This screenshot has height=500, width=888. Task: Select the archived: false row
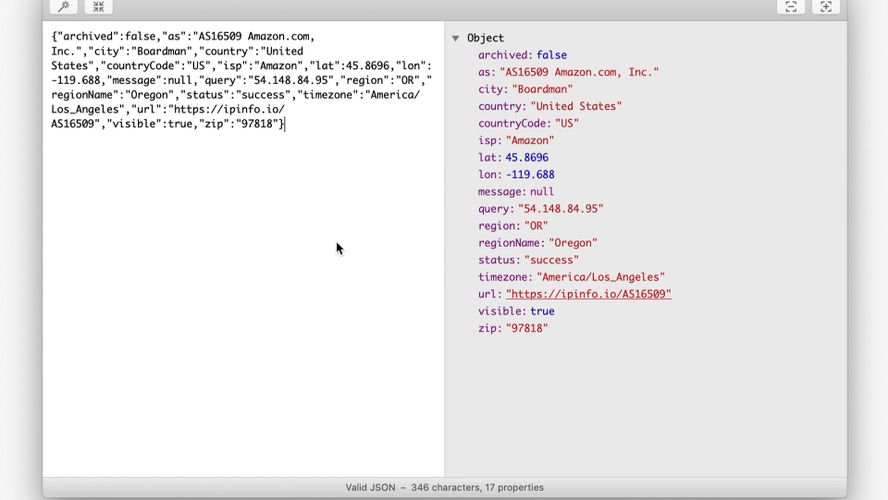pyautogui.click(x=522, y=55)
